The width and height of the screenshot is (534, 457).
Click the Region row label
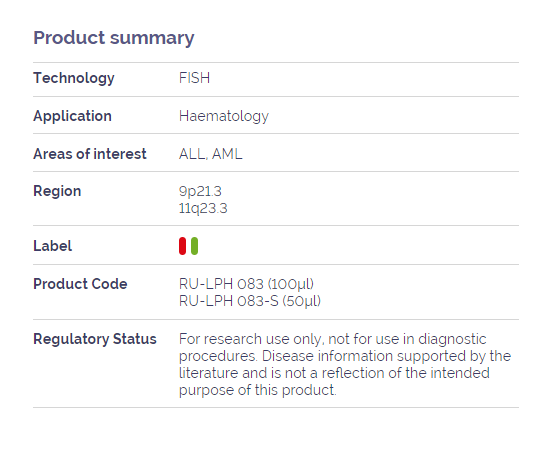(57, 191)
